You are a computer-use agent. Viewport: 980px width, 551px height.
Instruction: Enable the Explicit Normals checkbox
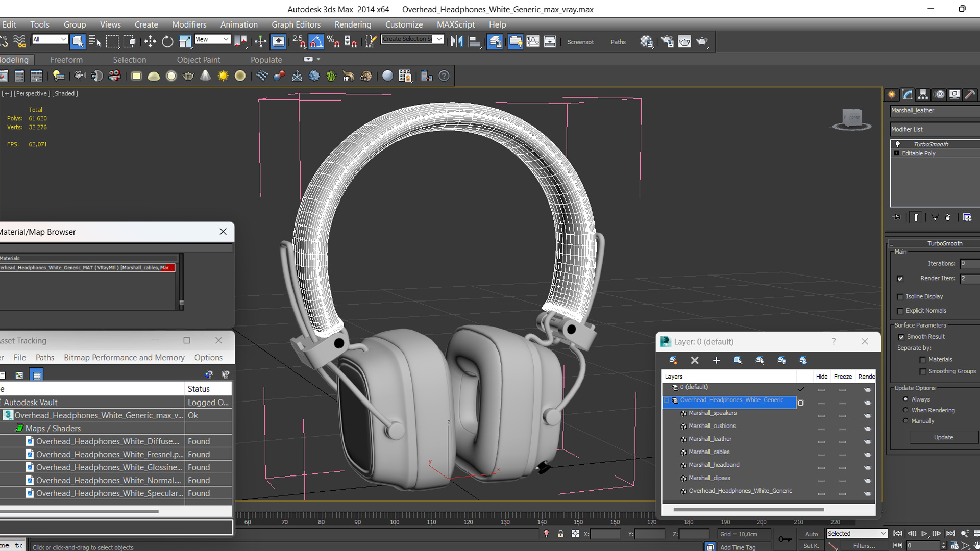click(900, 311)
